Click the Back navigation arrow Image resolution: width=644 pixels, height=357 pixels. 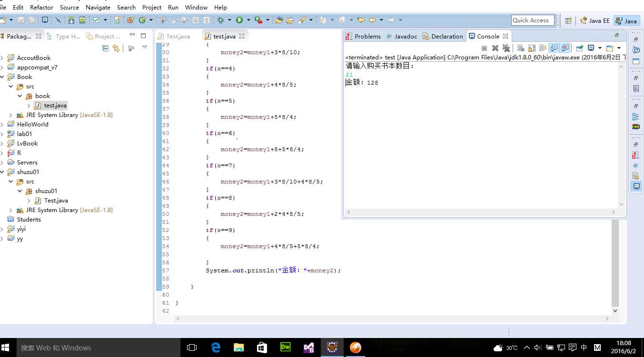(x=372, y=20)
